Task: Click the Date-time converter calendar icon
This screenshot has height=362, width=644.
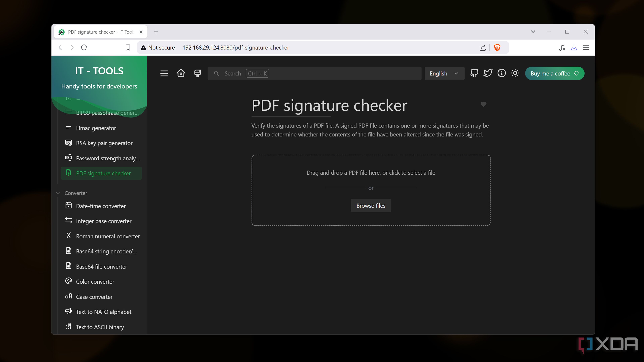Action: click(68, 205)
